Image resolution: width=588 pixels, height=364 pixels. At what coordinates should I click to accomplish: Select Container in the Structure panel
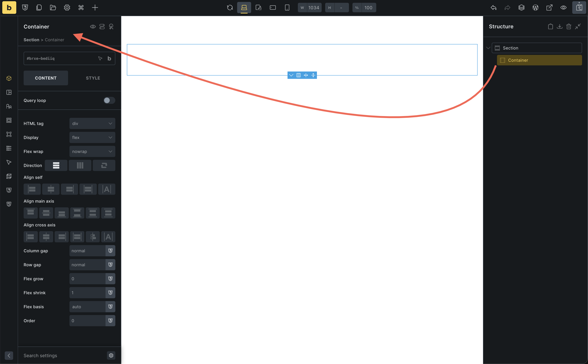pos(539,60)
